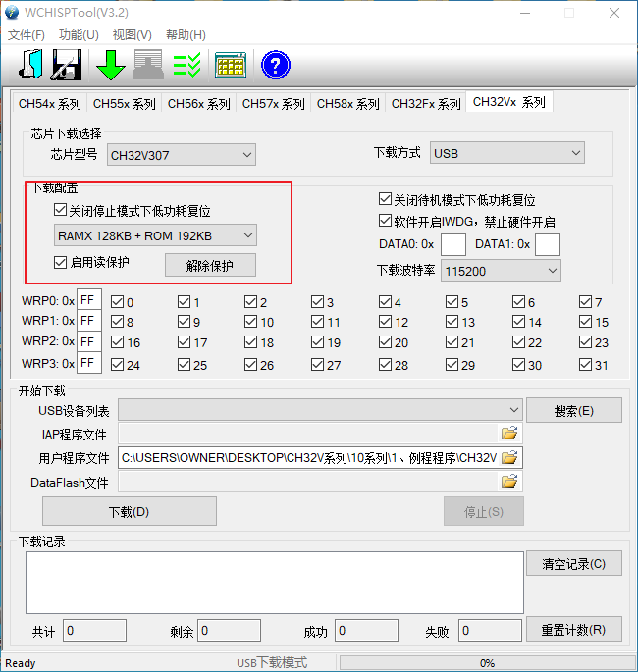The height and width of the screenshot is (672, 638).
Task: Click the 清空记录(C) button
Action: pos(574,563)
